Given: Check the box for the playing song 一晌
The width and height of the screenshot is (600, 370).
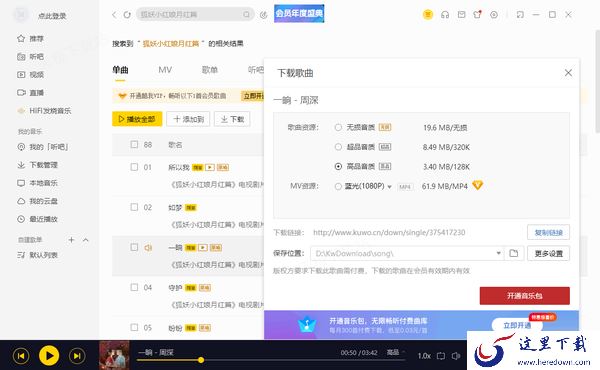Looking at the screenshot, I should (134, 247).
